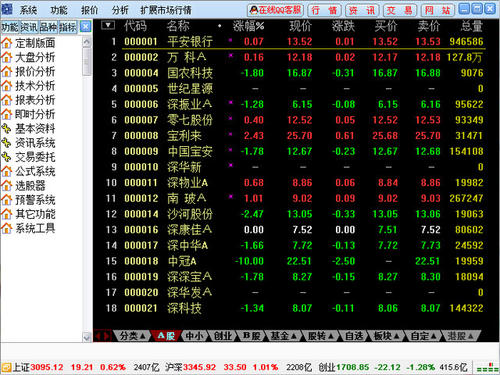This screenshot has width=500, height=375.
Task: Click the 其它功能 house icon
Action: 6,214
